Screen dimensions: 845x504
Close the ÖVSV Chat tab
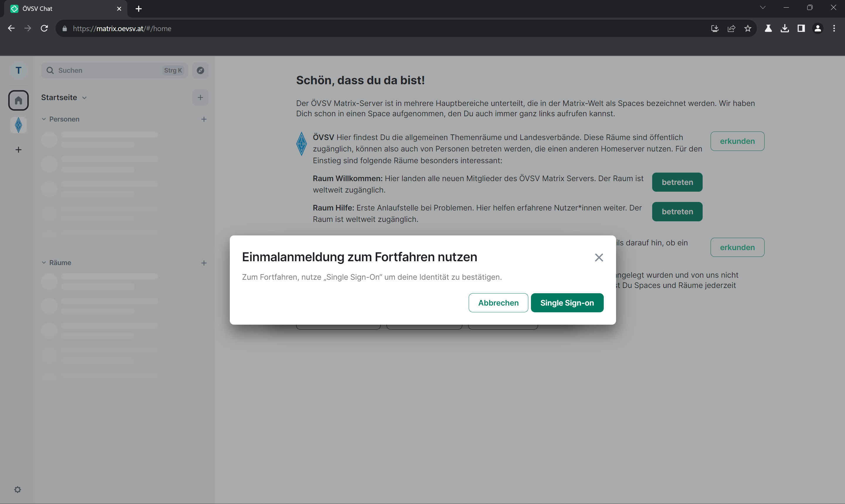coord(119,9)
